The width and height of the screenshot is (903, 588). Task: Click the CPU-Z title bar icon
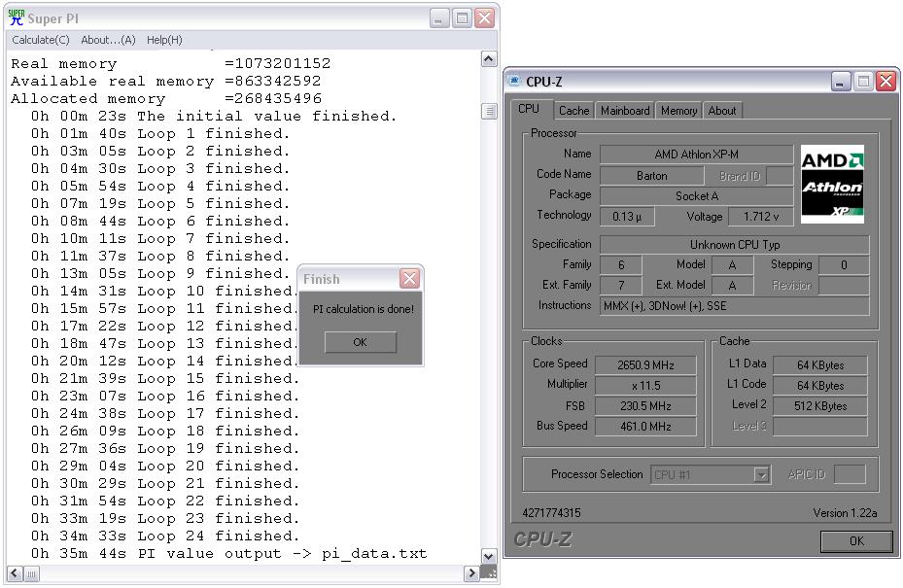(x=515, y=82)
